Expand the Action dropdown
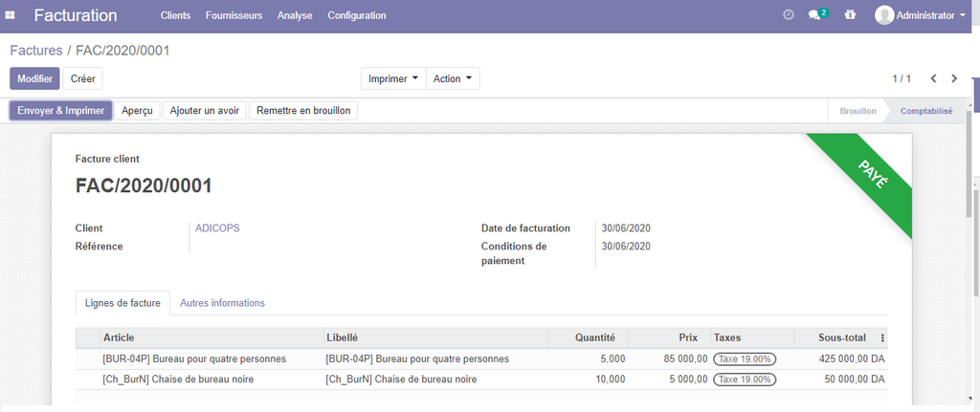Screen dimensions: 980x412 point(453,78)
